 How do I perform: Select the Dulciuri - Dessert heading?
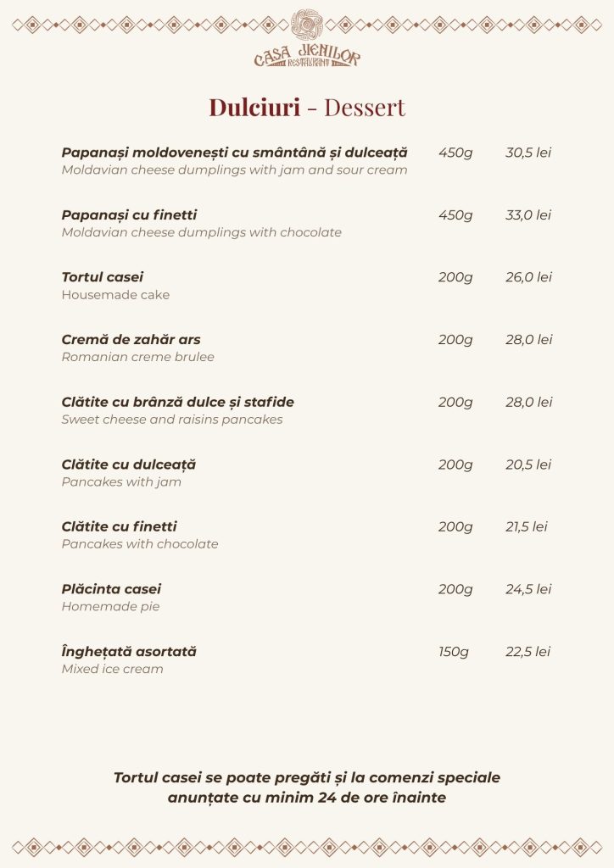pyautogui.click(x=307, y=108)
